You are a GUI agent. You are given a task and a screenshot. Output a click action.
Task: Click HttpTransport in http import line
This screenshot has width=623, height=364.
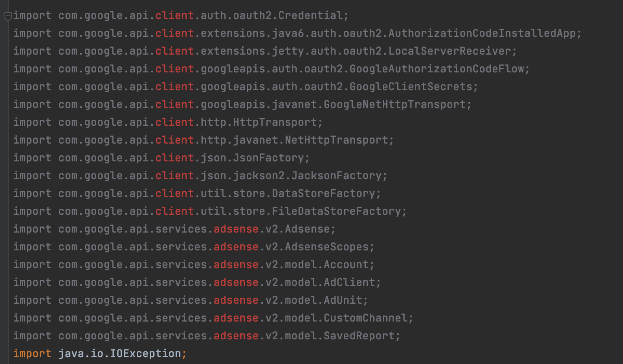click(275, 122)
